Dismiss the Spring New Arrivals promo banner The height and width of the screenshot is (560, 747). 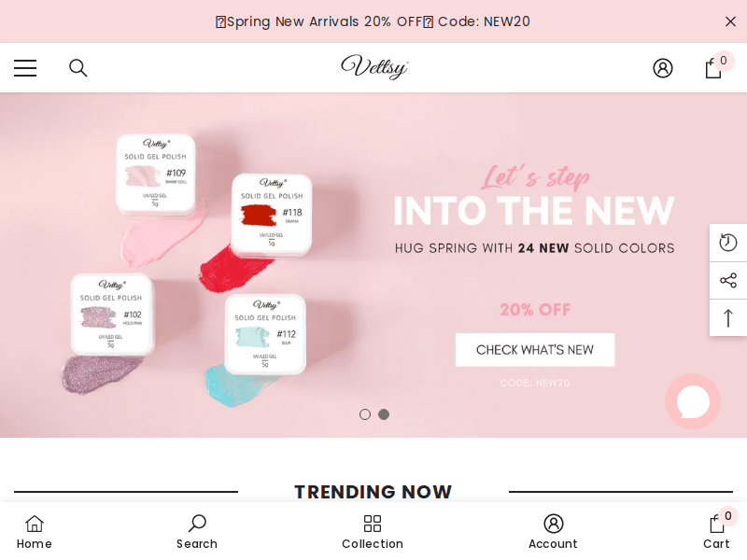coord(730,21)
